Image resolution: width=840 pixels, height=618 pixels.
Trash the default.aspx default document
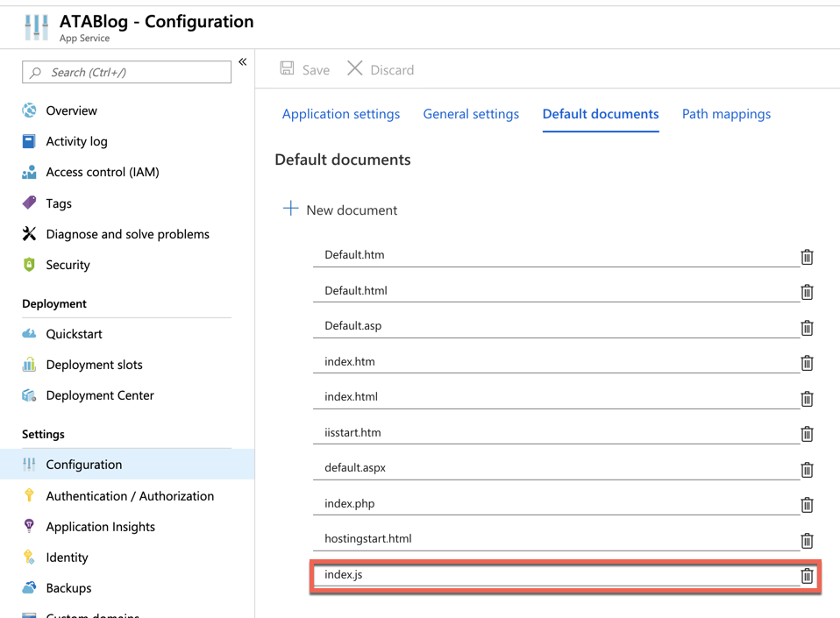807,470
